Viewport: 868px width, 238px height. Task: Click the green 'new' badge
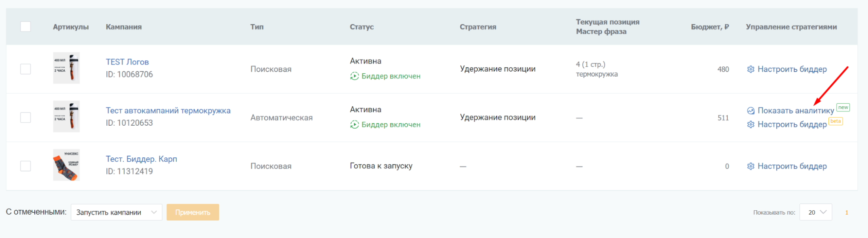click(x=843, y=108)
